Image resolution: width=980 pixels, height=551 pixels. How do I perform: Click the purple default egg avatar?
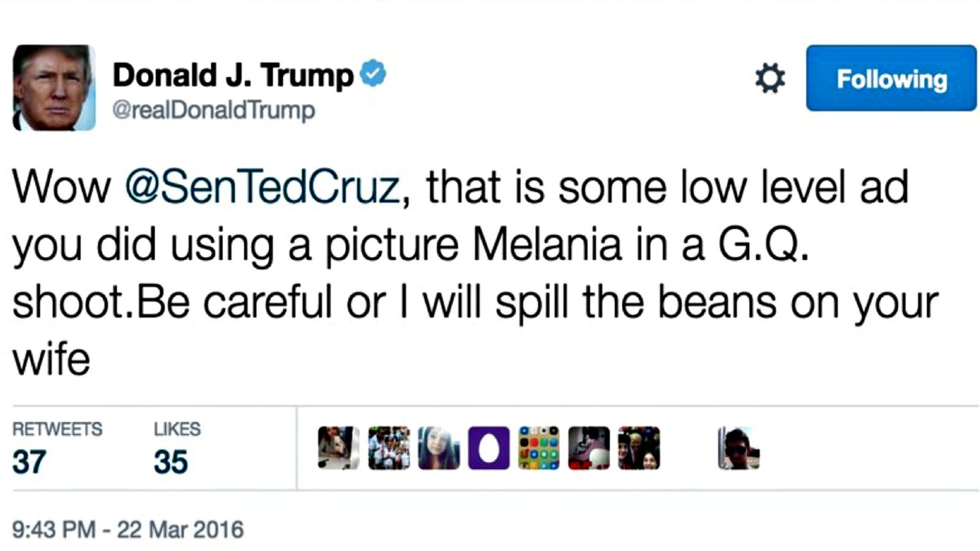(489, 447)
